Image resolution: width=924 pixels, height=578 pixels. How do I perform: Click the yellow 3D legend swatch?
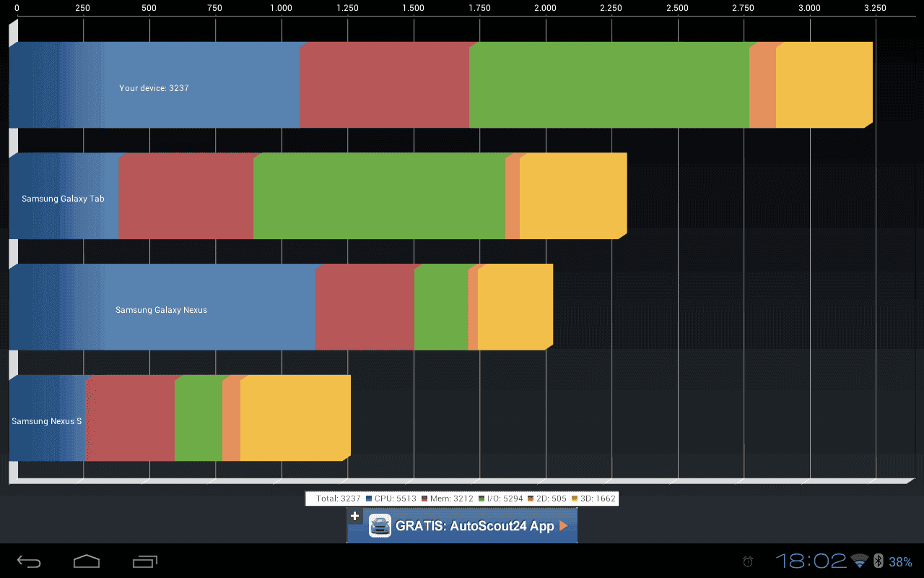(x=575, y=499)
